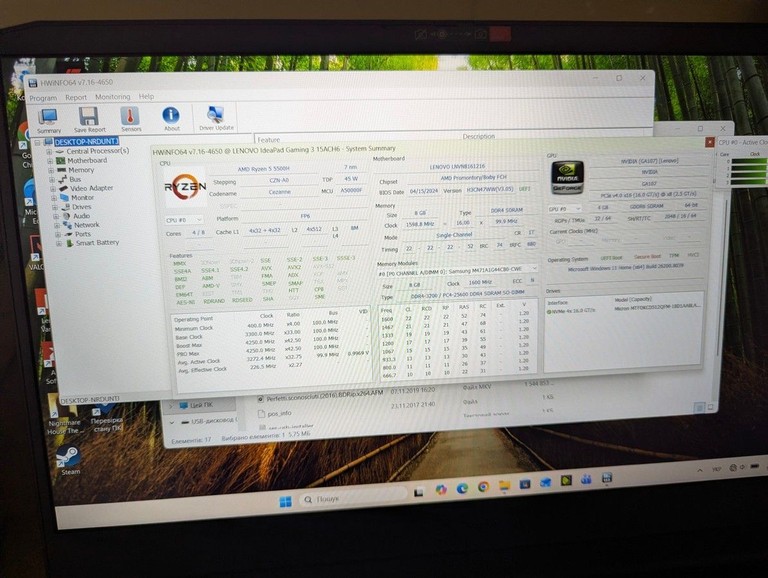
Task: Open Steam desktop shortcut
Action: 68,460
